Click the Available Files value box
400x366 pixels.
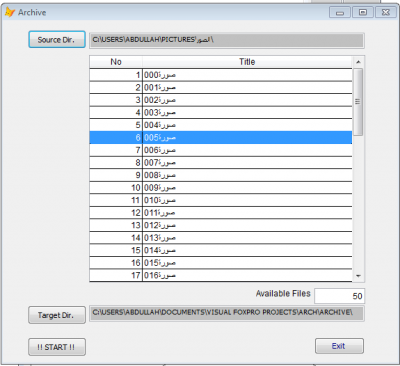click(x=339, y=296)
